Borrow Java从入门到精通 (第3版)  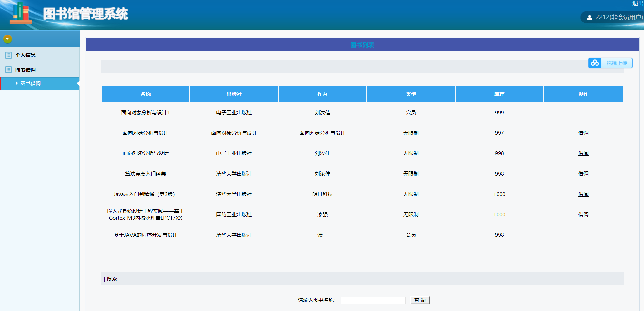point(583,194)
